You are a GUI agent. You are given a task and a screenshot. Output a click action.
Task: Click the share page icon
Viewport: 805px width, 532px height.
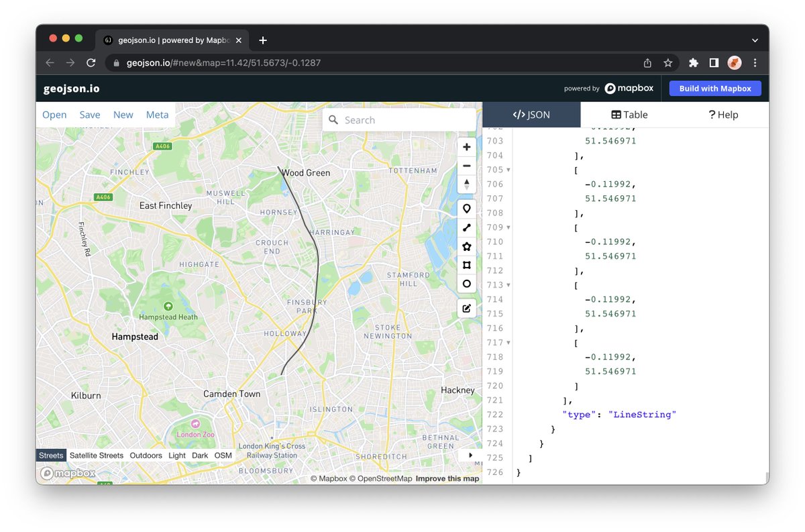click(x=647, y=62)
